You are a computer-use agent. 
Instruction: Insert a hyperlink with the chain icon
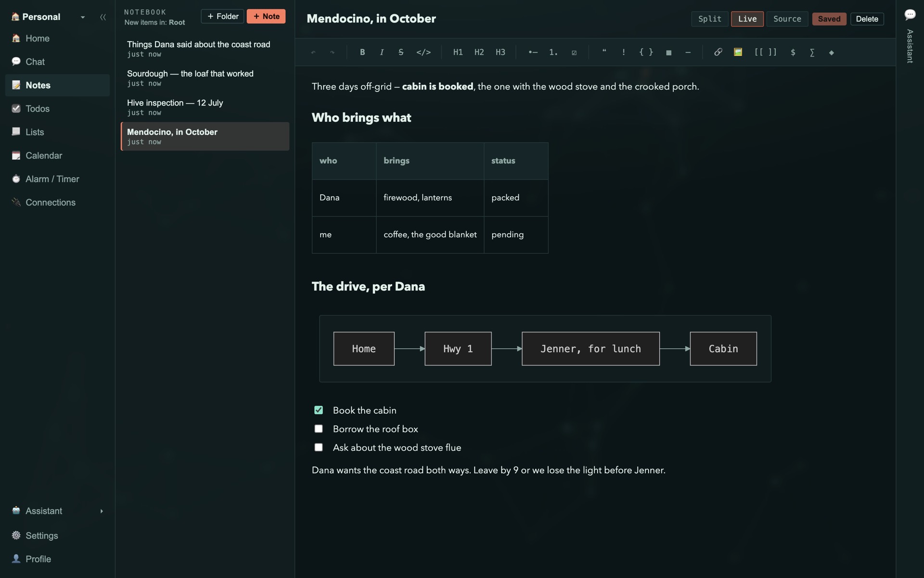[x=718, y=52]
